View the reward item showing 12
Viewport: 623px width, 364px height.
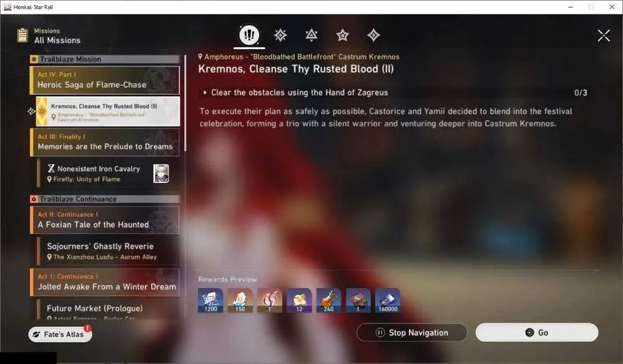point(299,301)
